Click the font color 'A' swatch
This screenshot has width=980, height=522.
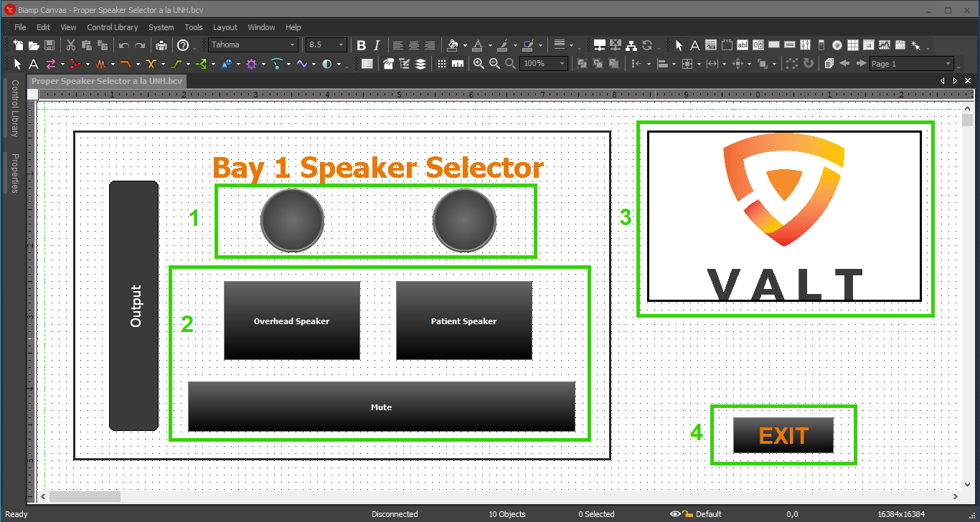tap(478, 45)
